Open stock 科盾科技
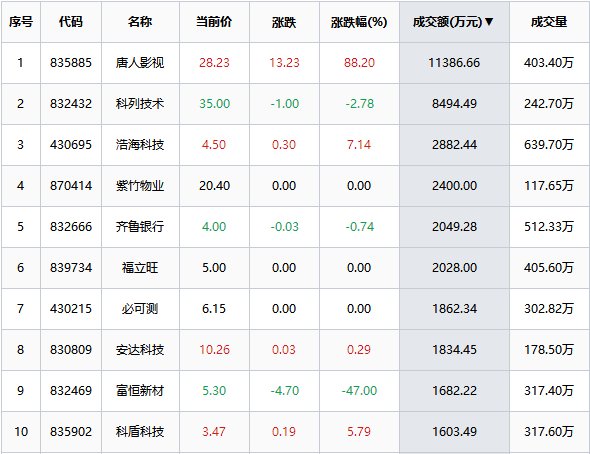590x454 pixels. click(140, 431)
